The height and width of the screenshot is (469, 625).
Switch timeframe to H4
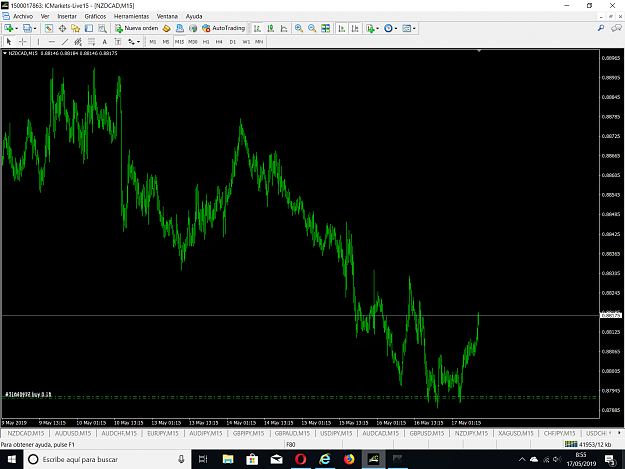(x=219, y=41)
